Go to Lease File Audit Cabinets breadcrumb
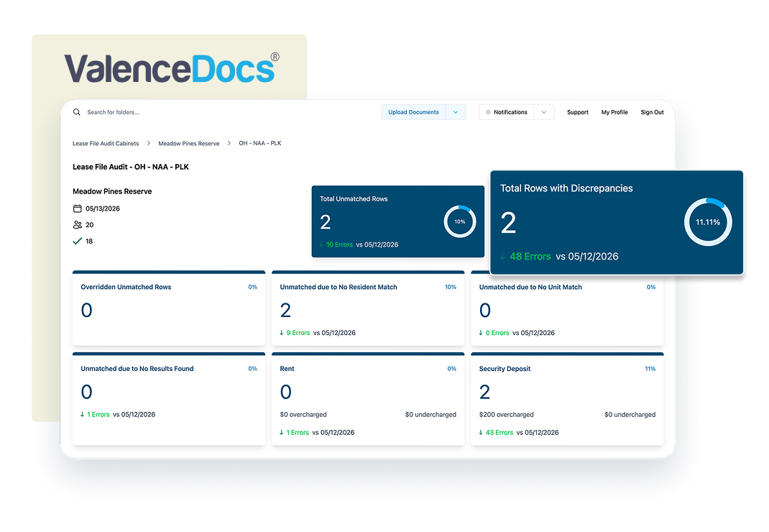Screen dimensions: 769x532 (106, 144)
